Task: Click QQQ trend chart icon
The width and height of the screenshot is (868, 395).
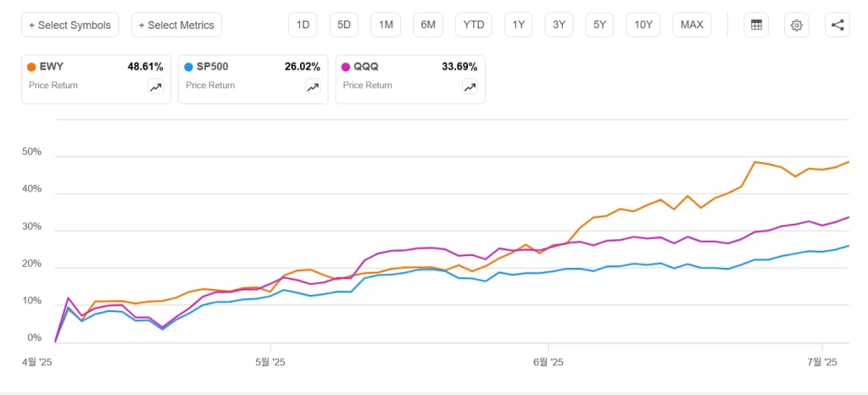Action: pos(470,86)
